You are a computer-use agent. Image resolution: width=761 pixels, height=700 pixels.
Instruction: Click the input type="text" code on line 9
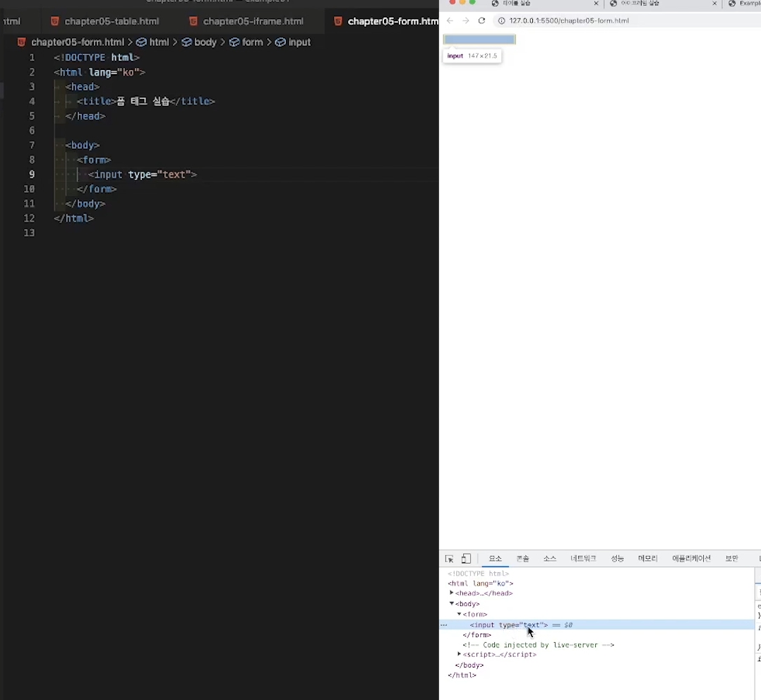click(x=142, y=174)
